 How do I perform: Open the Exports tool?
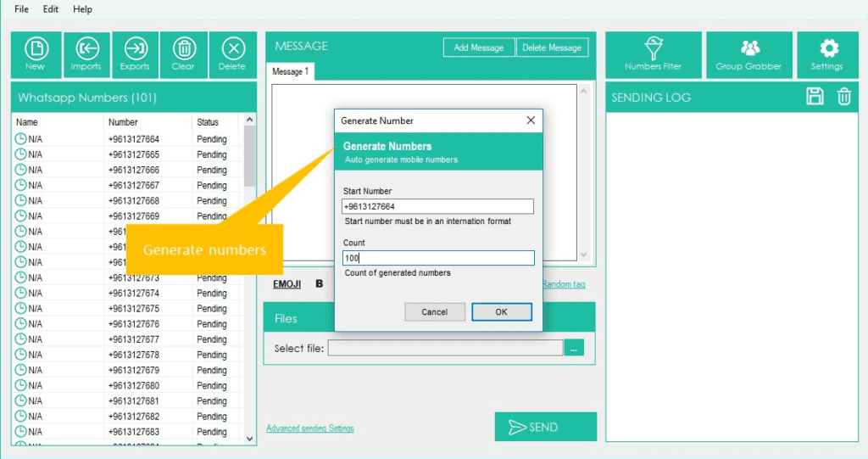(x=135, y=54)
